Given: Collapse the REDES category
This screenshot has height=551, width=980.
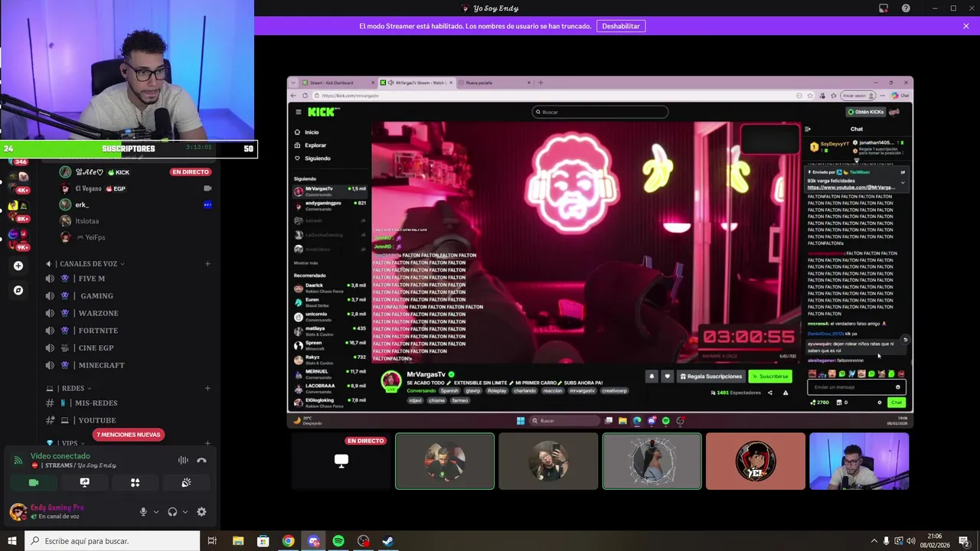Looking at the screenshot, I should (69, 389).
